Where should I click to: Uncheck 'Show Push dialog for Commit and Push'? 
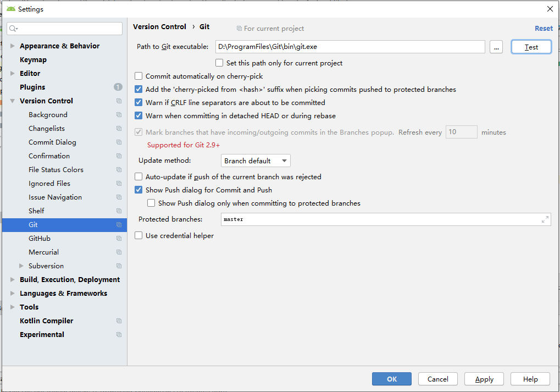[138, 190]
